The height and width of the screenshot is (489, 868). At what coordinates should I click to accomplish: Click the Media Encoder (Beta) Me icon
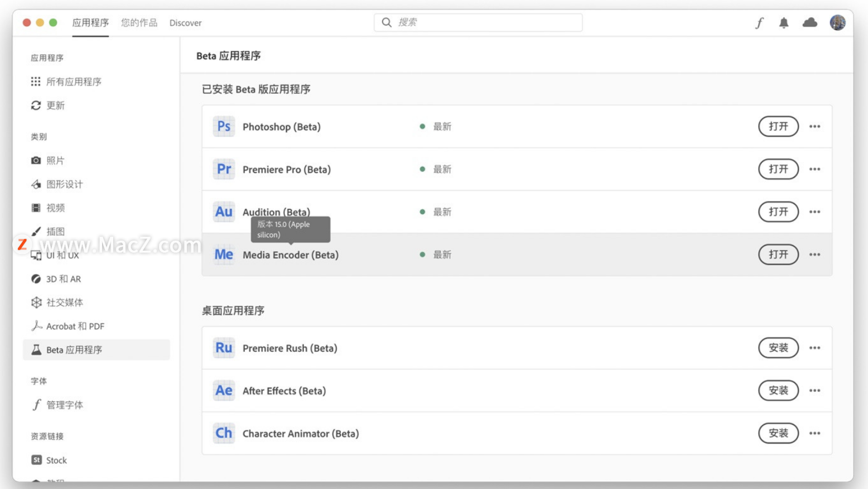224,255
